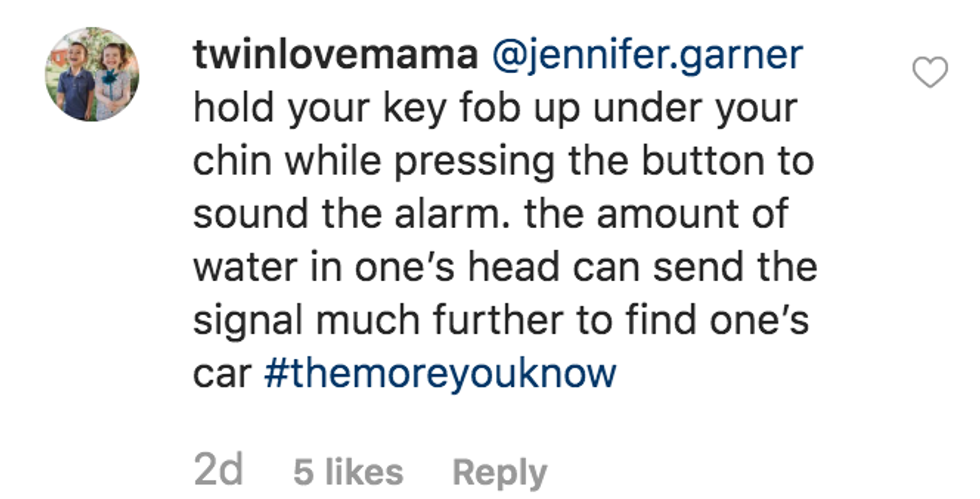Reply to twinlovemama's key fob comment
This screenshot has width=980, height=499.
(x=499, y=472)
